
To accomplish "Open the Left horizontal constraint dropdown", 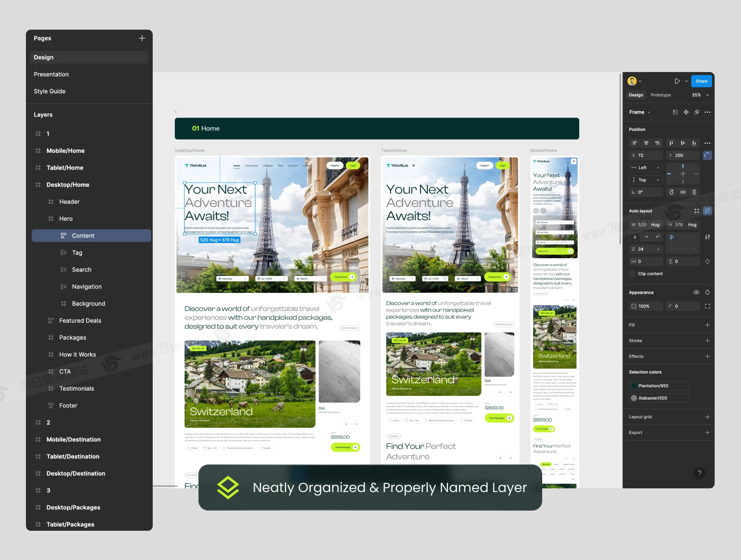I will pyautogui.click(x=645, y=168).
